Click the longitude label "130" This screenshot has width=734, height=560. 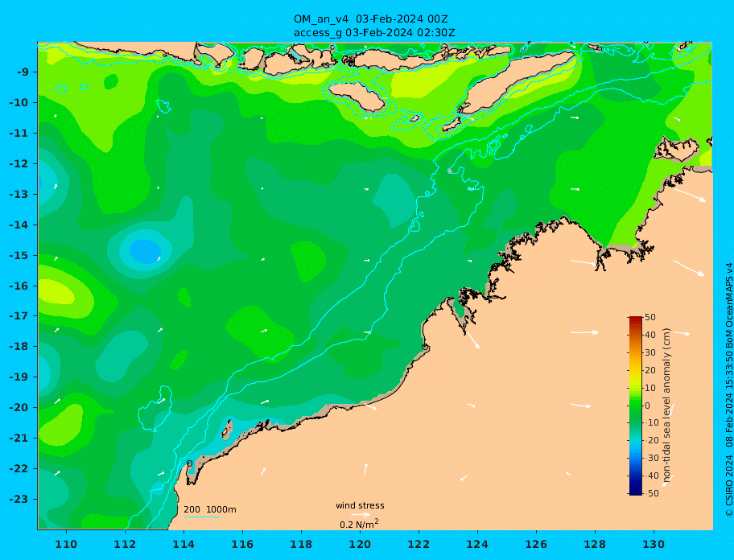[654, 545]
